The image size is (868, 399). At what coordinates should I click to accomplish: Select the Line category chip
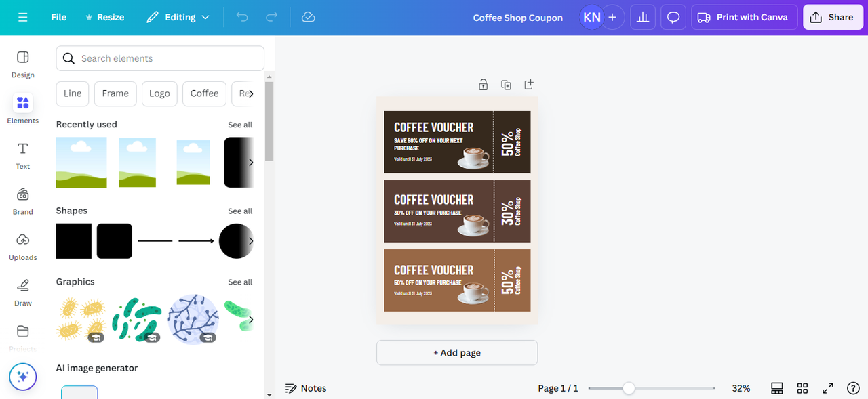(73, 93)
